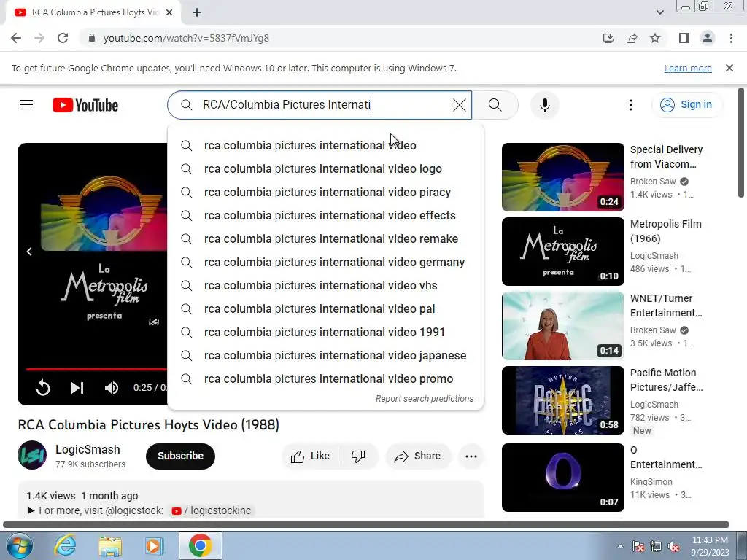Choose suggestion ending in 'video vhs'
The image size is (747, 560).
click(325, 285)
